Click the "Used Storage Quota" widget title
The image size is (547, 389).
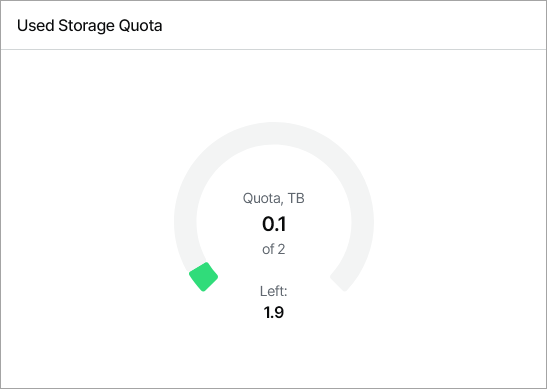point(90,26)
